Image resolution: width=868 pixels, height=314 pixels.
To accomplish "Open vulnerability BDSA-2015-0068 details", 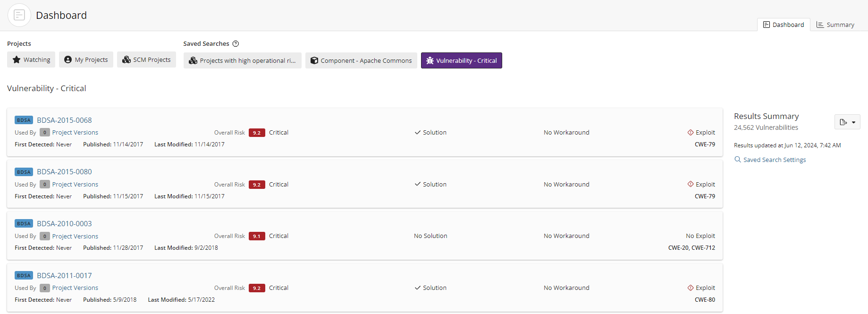I will coord(64,120).
